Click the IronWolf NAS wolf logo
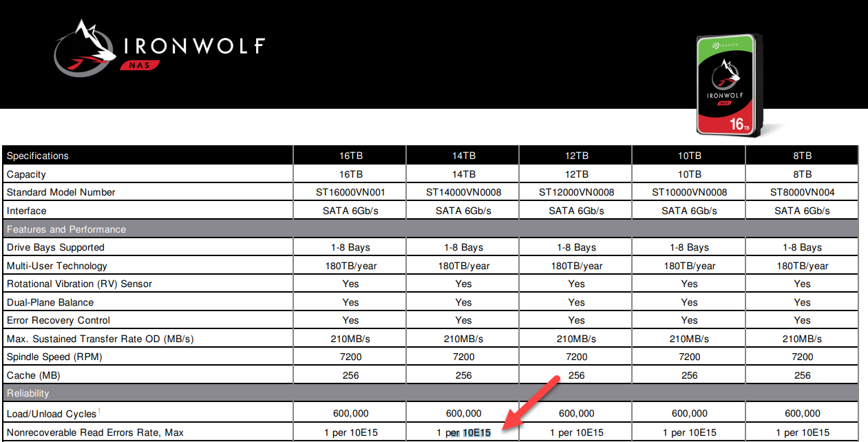This screenshot has width=868, height=442. coord(84,46)
